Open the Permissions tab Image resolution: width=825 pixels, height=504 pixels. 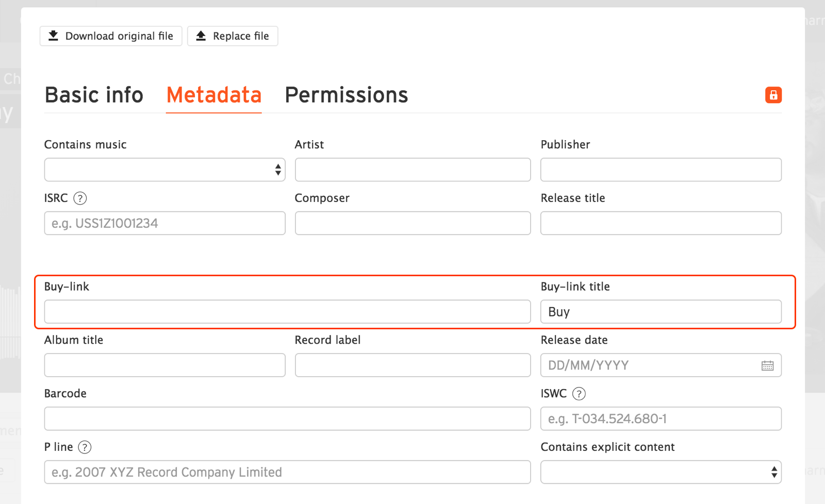[346, 95]
